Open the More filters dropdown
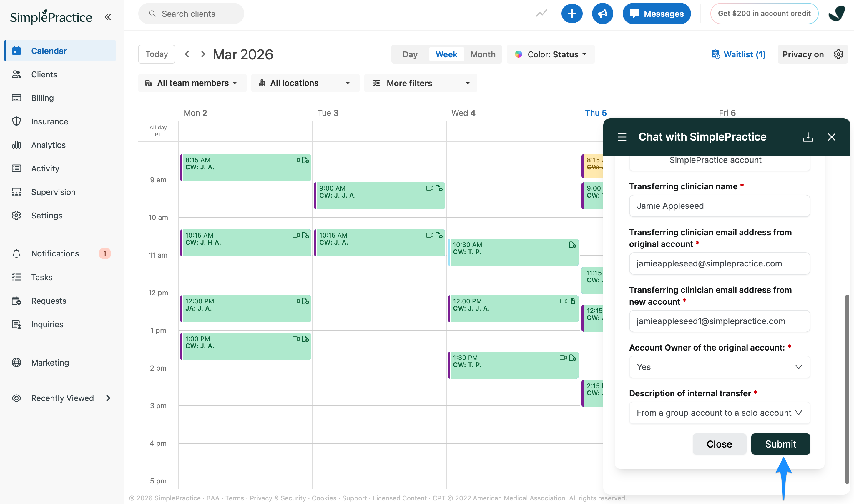Screen dimensions: 854x504 coord(421,83)
